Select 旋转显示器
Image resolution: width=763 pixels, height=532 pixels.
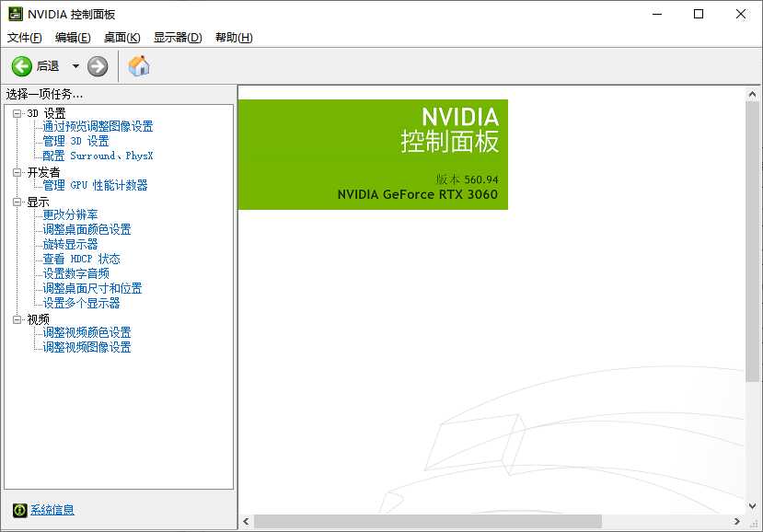[x=71, y=244]
